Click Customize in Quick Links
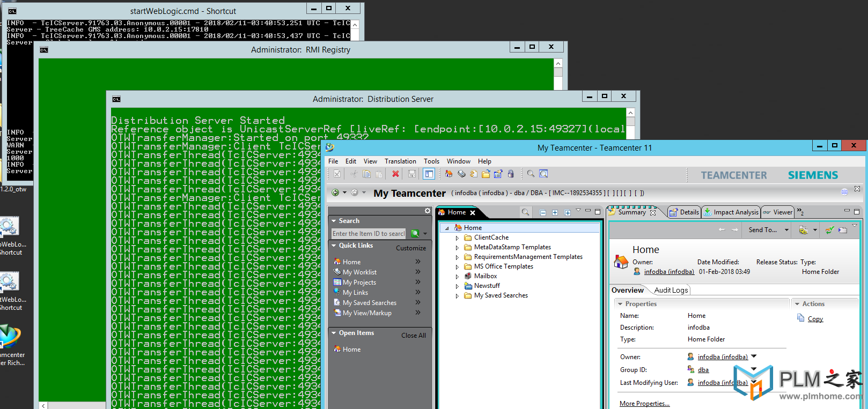Image resolution: width=868 pixels, height=409 pixels. click(x=411, y=248)
